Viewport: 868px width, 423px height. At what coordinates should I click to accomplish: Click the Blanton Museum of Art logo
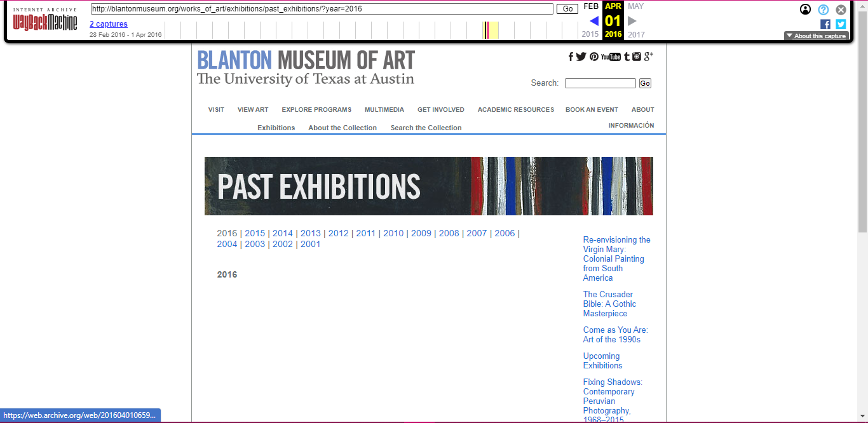pos(306,68)
